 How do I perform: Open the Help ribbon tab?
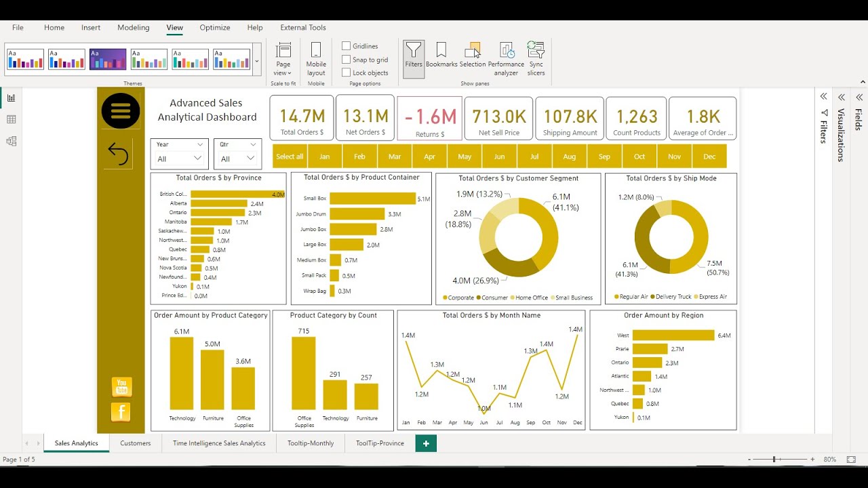(x=255, y=28)
